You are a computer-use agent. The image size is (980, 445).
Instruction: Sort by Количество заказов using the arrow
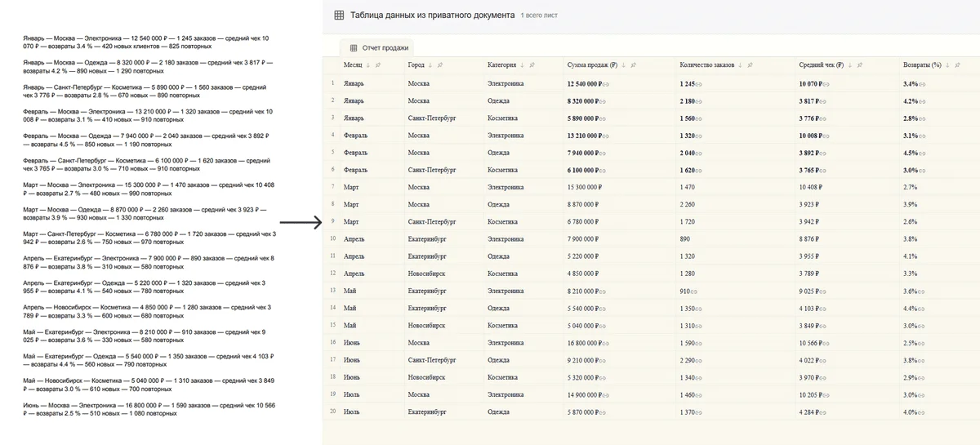pyautogui.click(x=740, y=65)
